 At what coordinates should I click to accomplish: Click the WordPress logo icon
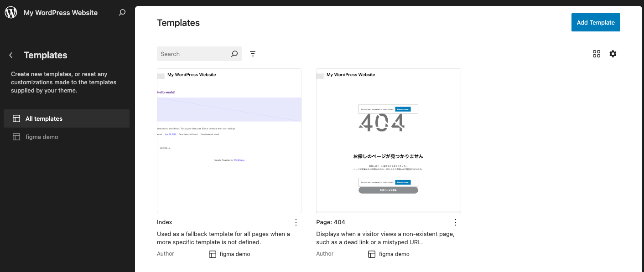coord(11,13)
